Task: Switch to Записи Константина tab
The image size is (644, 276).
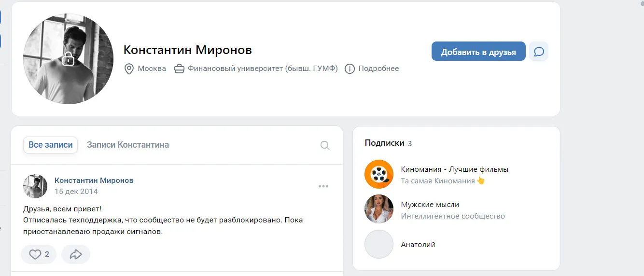Action: point(128,145)
